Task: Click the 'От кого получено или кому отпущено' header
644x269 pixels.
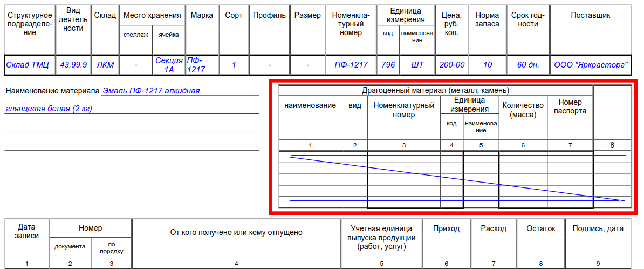Action: (x=236, y=232)
